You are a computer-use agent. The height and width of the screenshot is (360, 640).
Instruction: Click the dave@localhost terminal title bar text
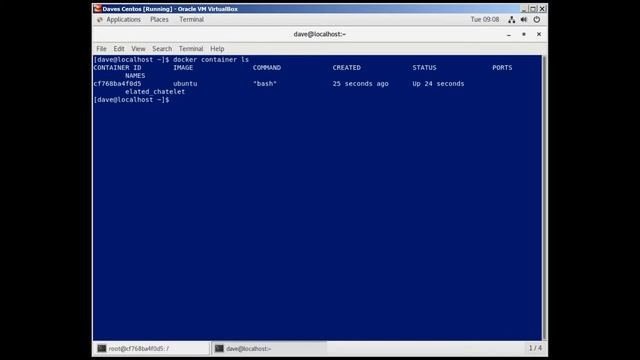(320, 34)
